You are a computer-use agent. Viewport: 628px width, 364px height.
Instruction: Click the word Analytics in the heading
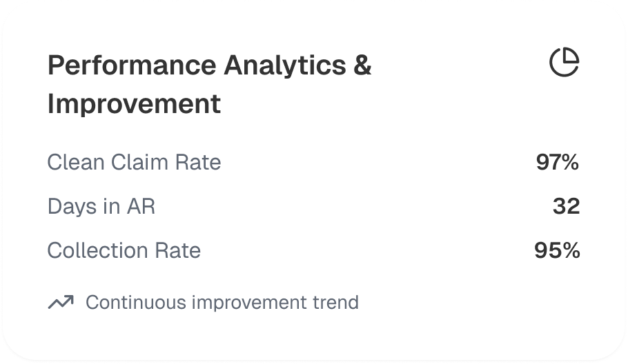click(x=279, y=65)
